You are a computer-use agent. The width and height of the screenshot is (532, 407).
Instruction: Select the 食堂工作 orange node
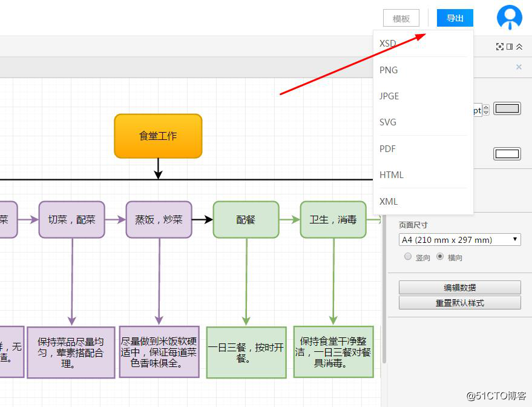[x=158, y=136]
